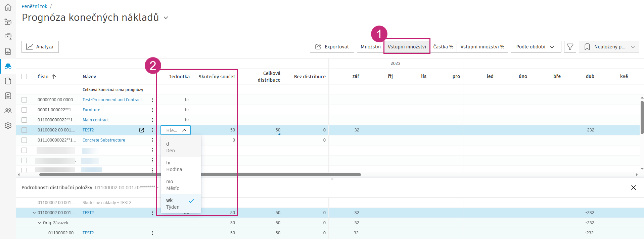
Task: Switch to Vstupní množství % view
Action: coord(482,47)
